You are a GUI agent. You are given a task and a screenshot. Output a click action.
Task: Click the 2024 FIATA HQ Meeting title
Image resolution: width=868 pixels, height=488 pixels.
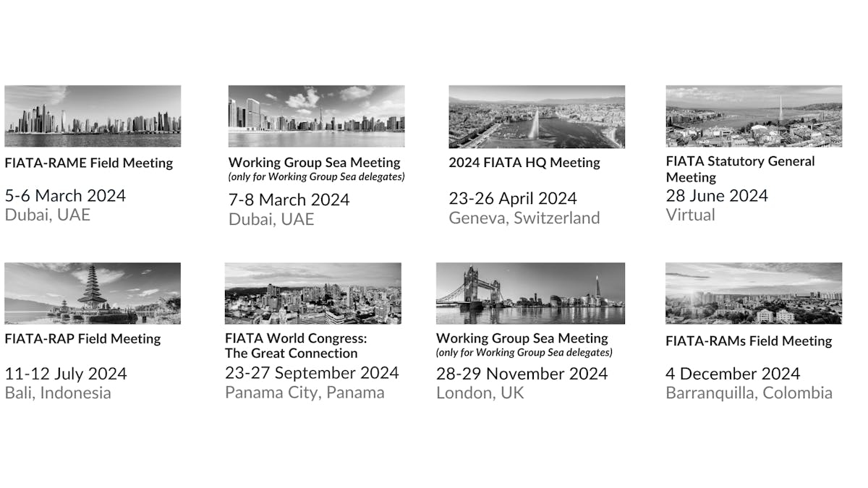(524, 163)
